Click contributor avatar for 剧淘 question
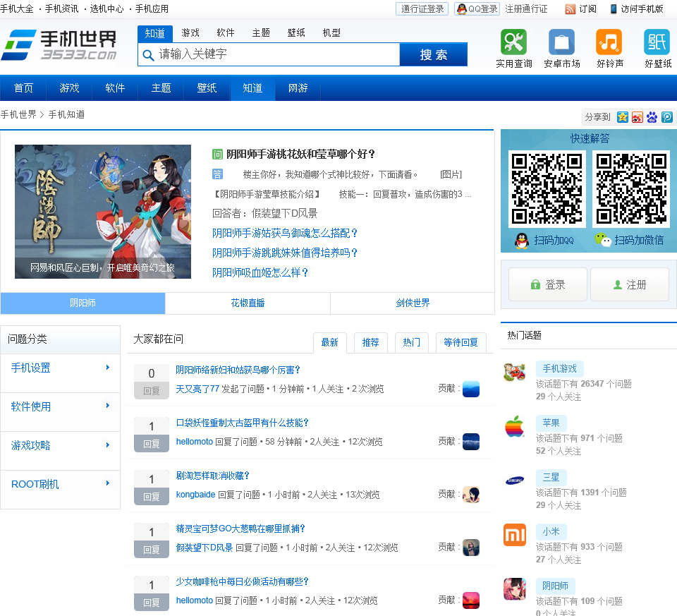Image resolution: width=677 pixels, height=616 pixels. (471, 495)
